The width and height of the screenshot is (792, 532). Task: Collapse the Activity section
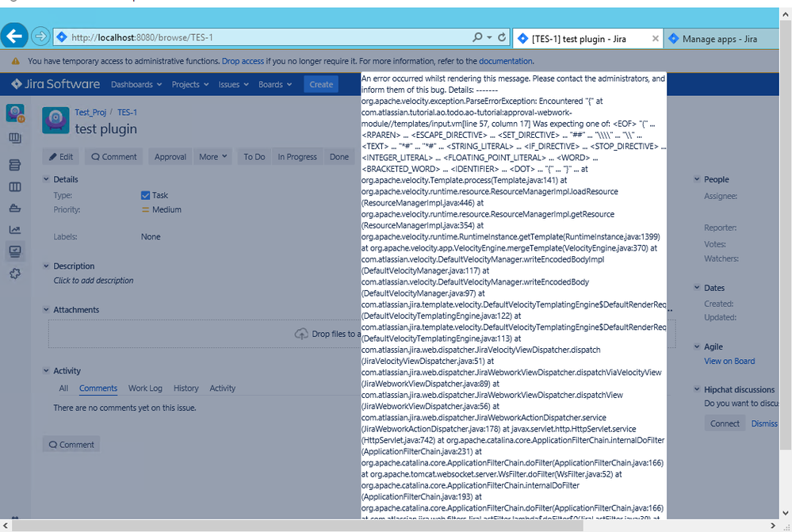point(46,370)
